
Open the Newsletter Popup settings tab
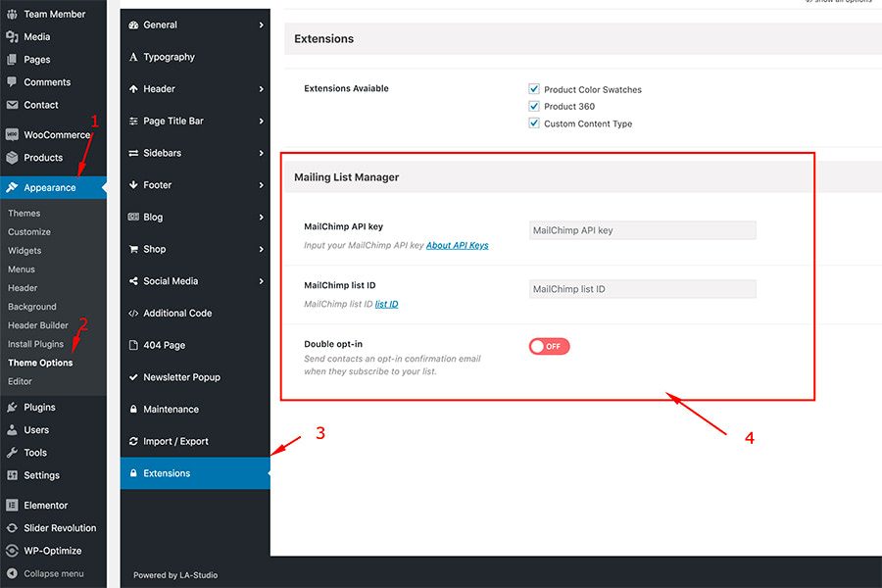pyautogui.click(x=181, y=377)
